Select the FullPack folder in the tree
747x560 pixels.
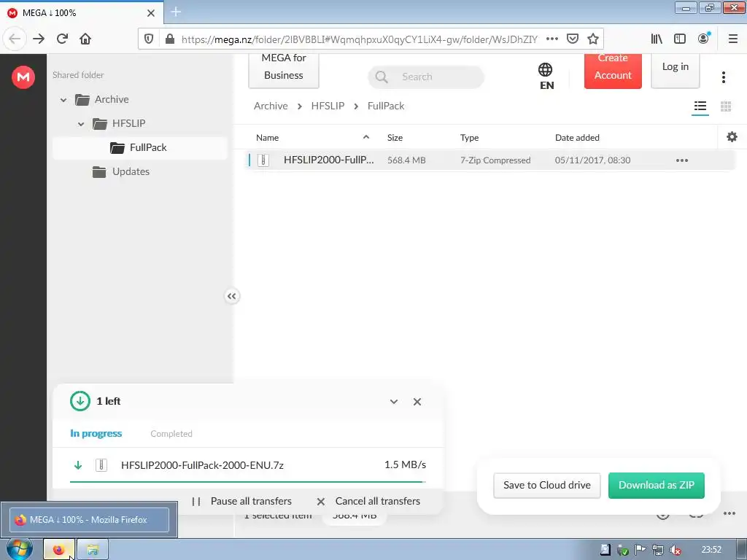[139, 147]
